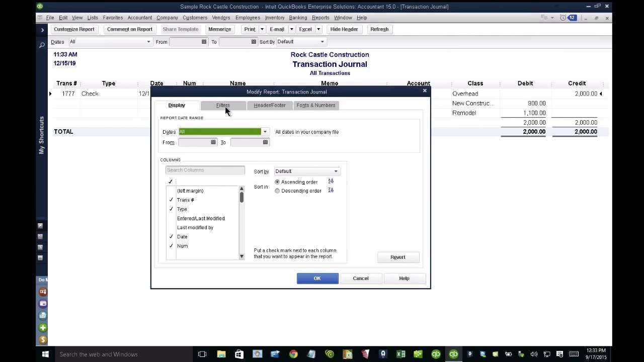
Task: Click the Revert button
Action: (x=398, y=257)
